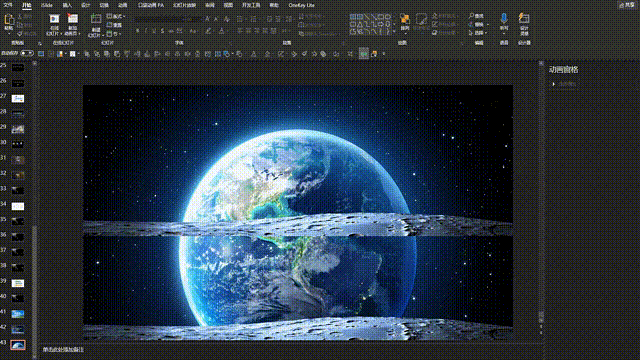Select slide thumbnail 27
The height and width of the screenshot is (360, 640).
click(18, 98)
